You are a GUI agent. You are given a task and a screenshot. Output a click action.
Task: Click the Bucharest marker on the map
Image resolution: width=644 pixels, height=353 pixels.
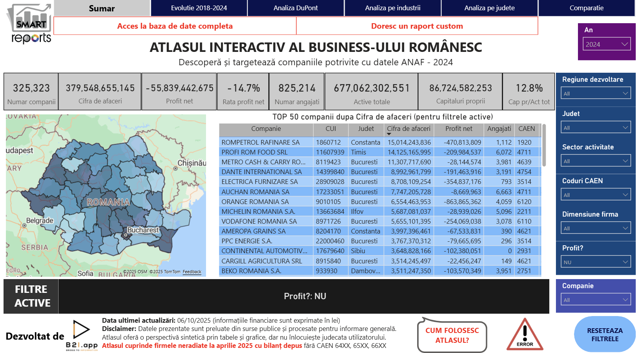click(126, 235)
